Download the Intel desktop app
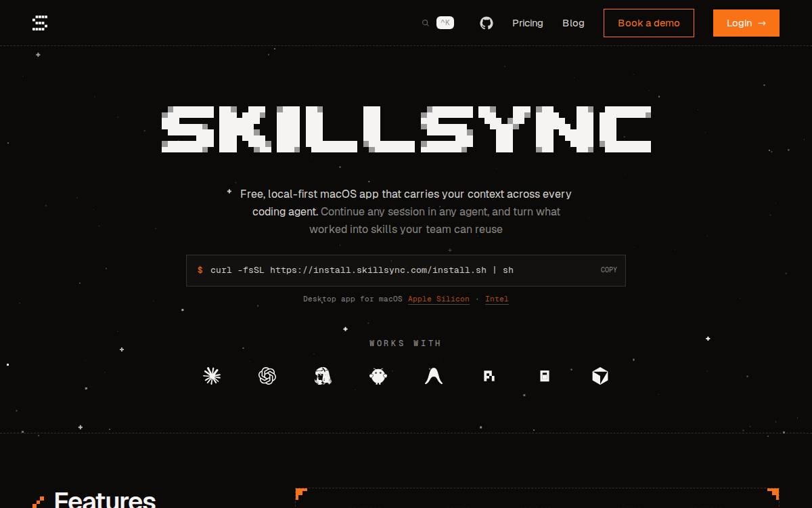This screenshot has height=508, width=812. coord(497,299)
